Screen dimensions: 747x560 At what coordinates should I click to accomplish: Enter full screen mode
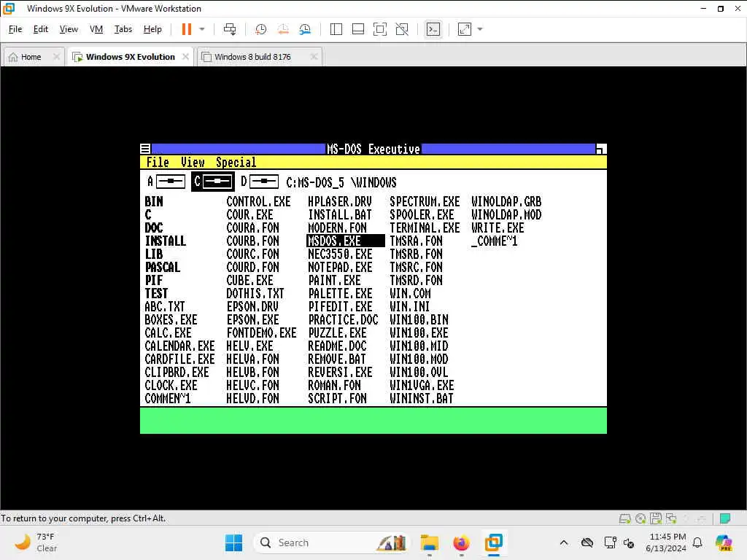[x=379, y=29]
